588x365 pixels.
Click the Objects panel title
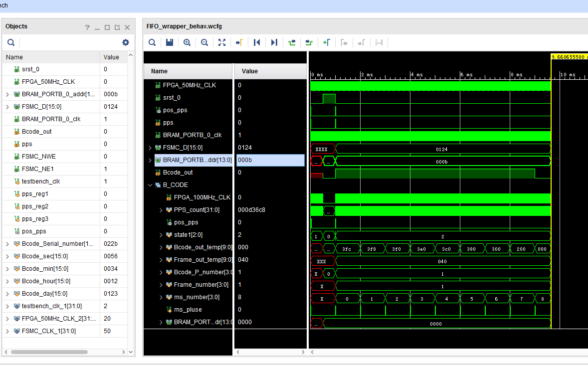[16, 26]
